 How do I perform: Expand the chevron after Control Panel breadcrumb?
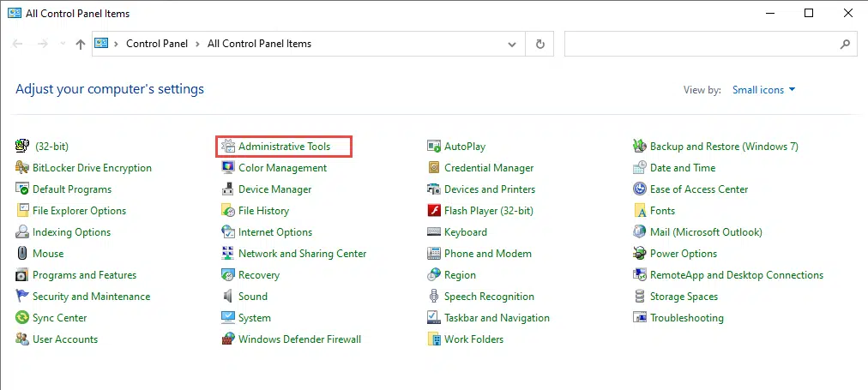[x=197, y=44]
